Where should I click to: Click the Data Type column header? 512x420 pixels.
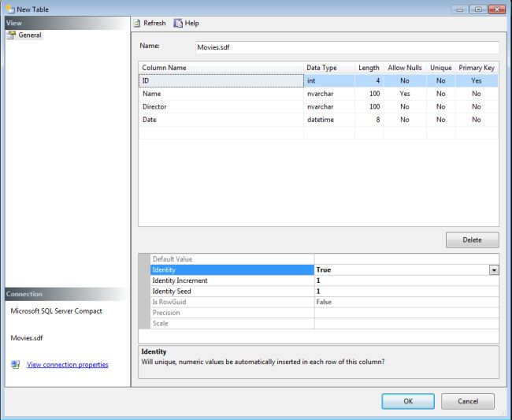329,68
